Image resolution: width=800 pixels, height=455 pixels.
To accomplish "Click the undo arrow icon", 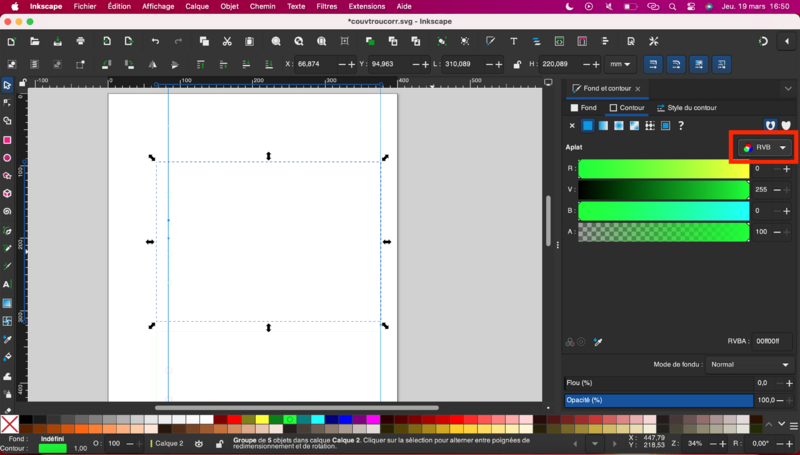I will [155, 41].
